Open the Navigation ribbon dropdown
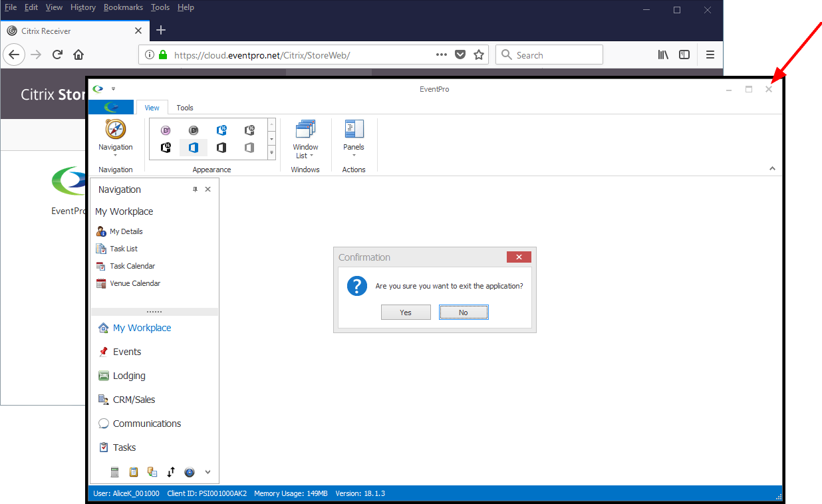Image resolution: width=822 pixels, height=504 pixels. pos(116,156)
